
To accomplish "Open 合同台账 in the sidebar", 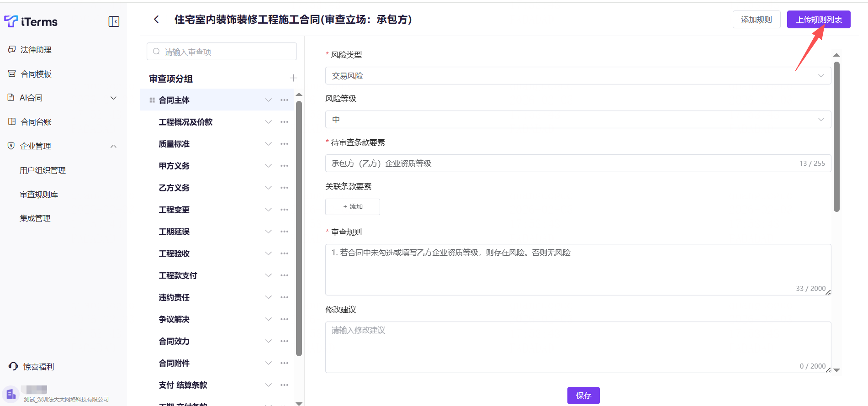I will (36, 122).
